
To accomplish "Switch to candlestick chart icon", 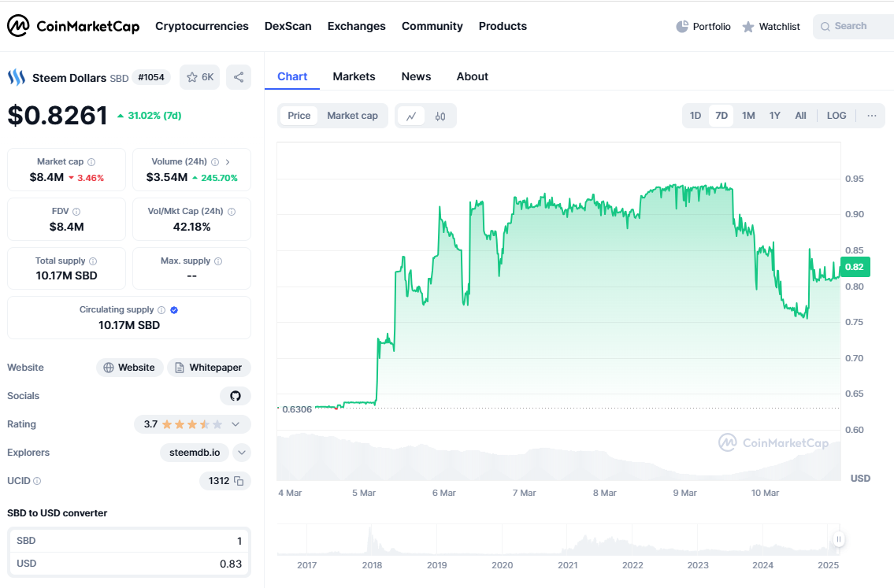I will coord(440,116).
